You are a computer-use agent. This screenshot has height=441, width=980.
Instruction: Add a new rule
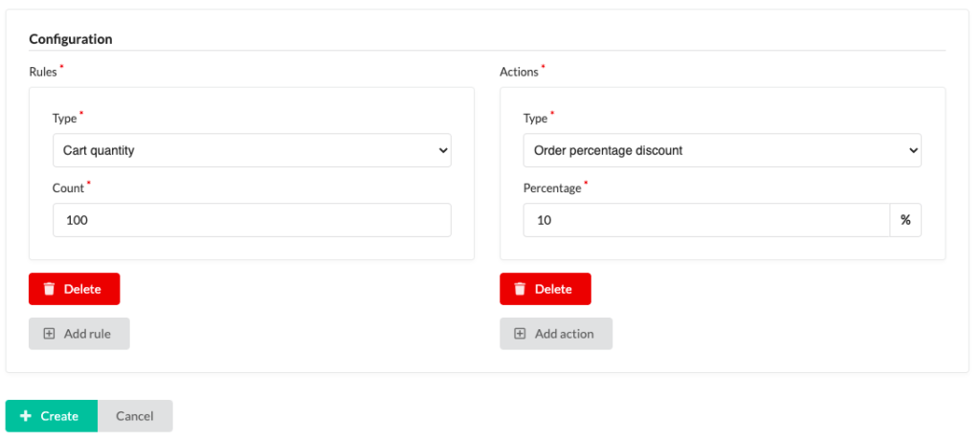coord(79,334)
